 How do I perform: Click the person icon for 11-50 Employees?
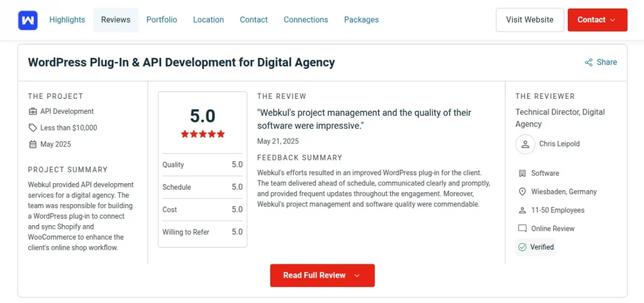[x=522, y=210]
